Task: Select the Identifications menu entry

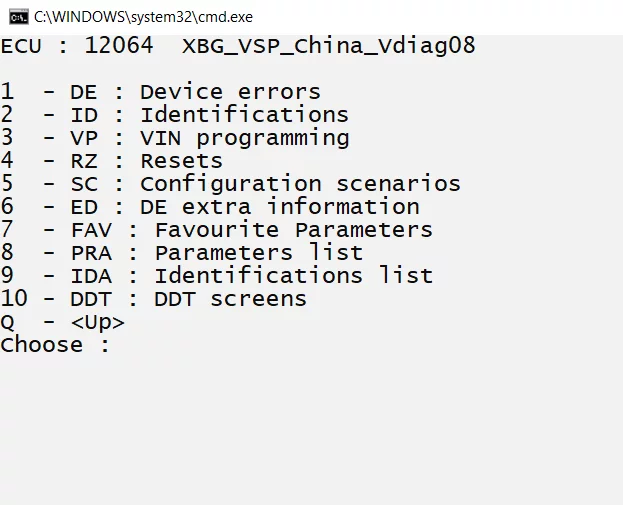Action: click(174, 115)
